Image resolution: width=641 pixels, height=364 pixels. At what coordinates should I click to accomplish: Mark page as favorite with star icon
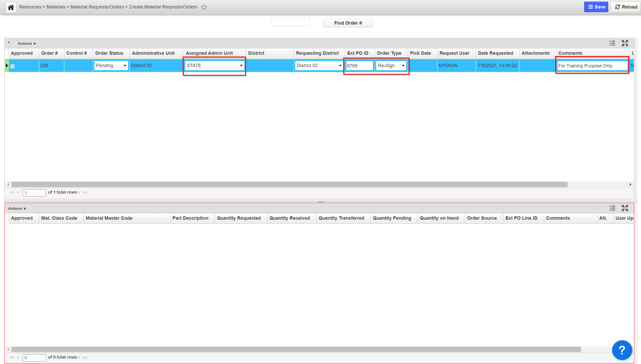coord(204,7)
